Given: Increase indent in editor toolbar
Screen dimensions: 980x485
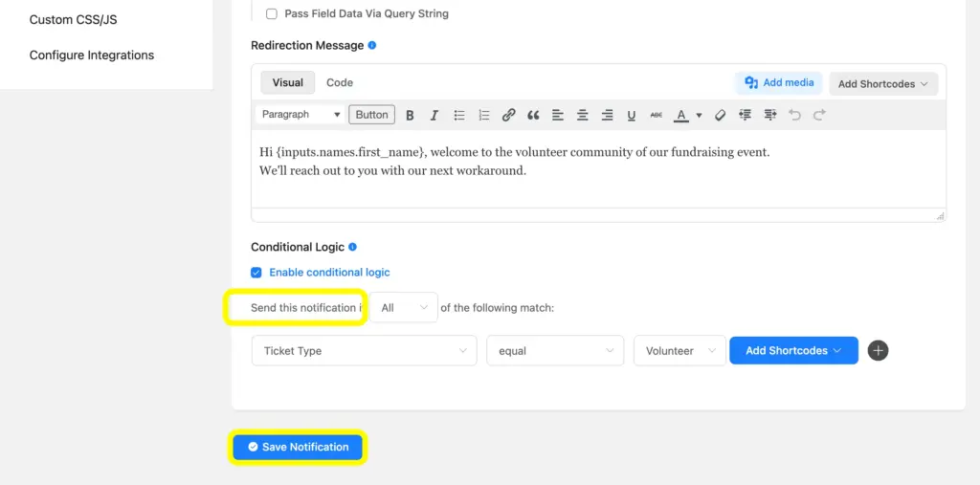Looking at the screenshot, I should coord(770,115).
